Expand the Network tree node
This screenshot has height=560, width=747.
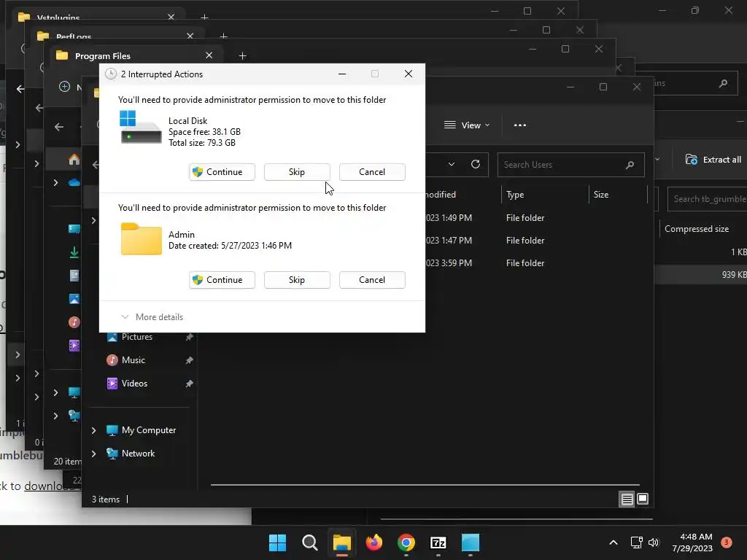pyautogui.click(x=94, y=454)
